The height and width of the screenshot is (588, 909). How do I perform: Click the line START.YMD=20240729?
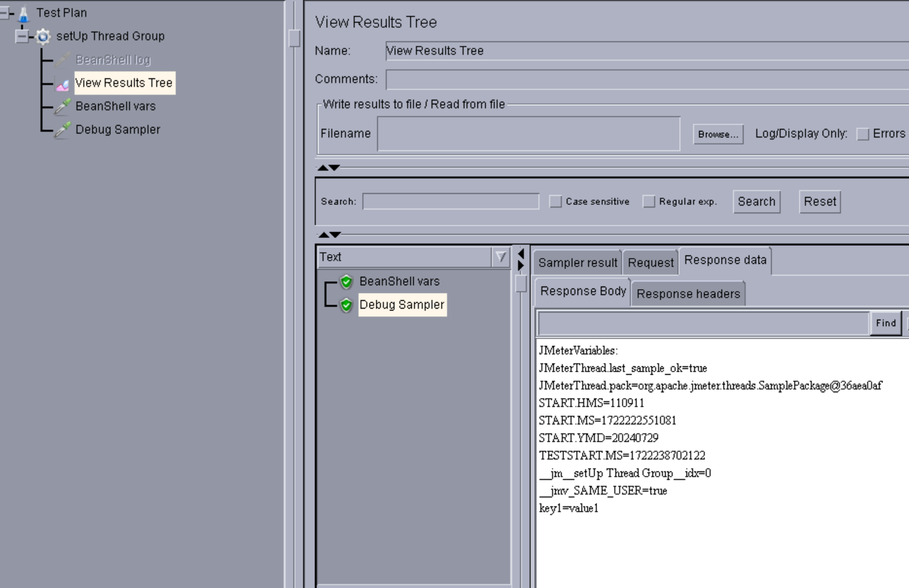click(x=598, y=438)
